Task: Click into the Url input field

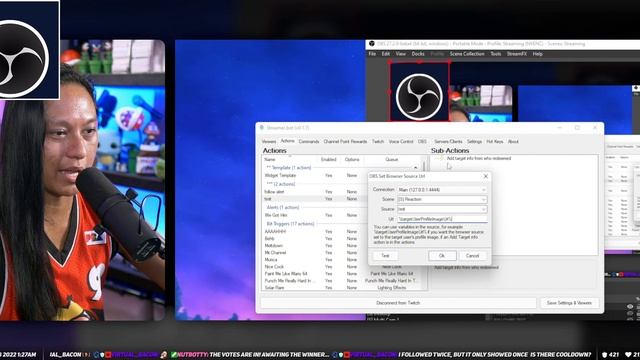Action: [x=442, y=219]
